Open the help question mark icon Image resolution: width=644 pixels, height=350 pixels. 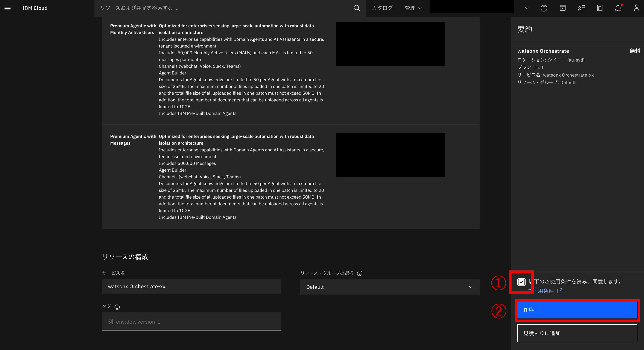544,8
